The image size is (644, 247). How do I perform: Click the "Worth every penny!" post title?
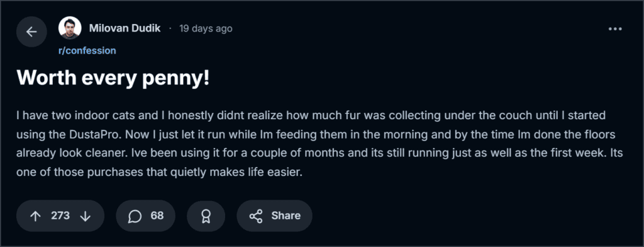point(113,78)
